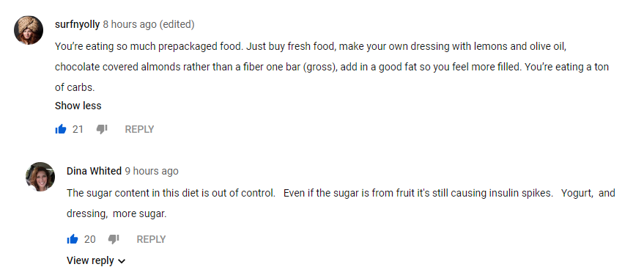This screenshot has width=644, height=278.
Task: Click the (edited) label on surfnyolly's comment
Action: click(177, 25)
